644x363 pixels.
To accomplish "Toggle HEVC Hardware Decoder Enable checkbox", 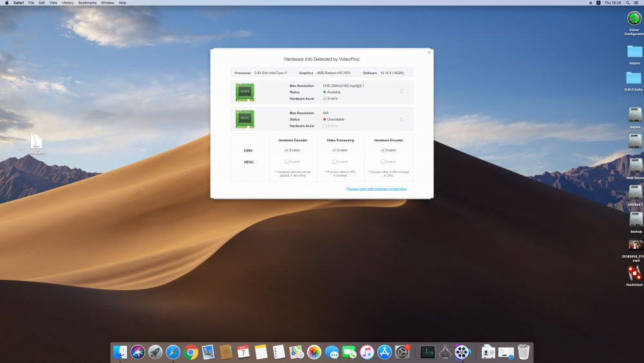I will click(287, 162).
